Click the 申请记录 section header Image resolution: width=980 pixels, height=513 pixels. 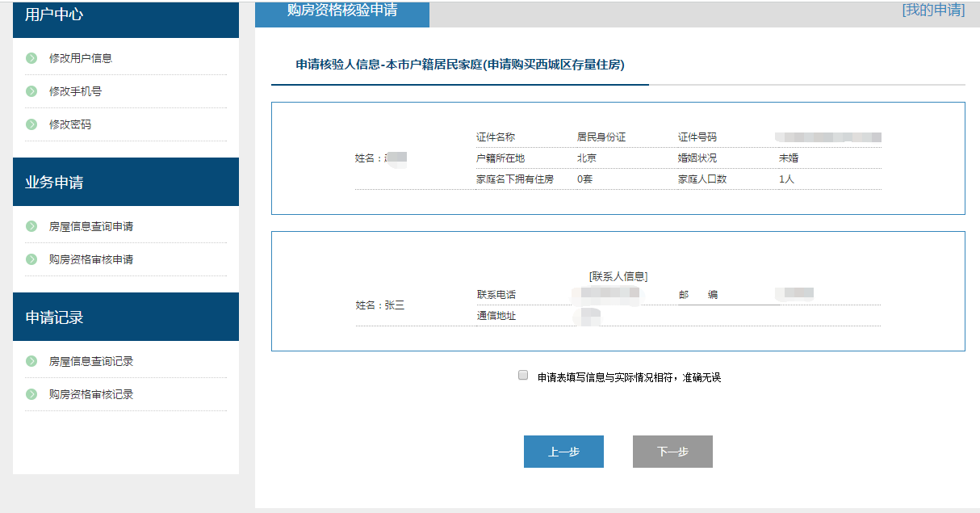(x=126, y=317)
